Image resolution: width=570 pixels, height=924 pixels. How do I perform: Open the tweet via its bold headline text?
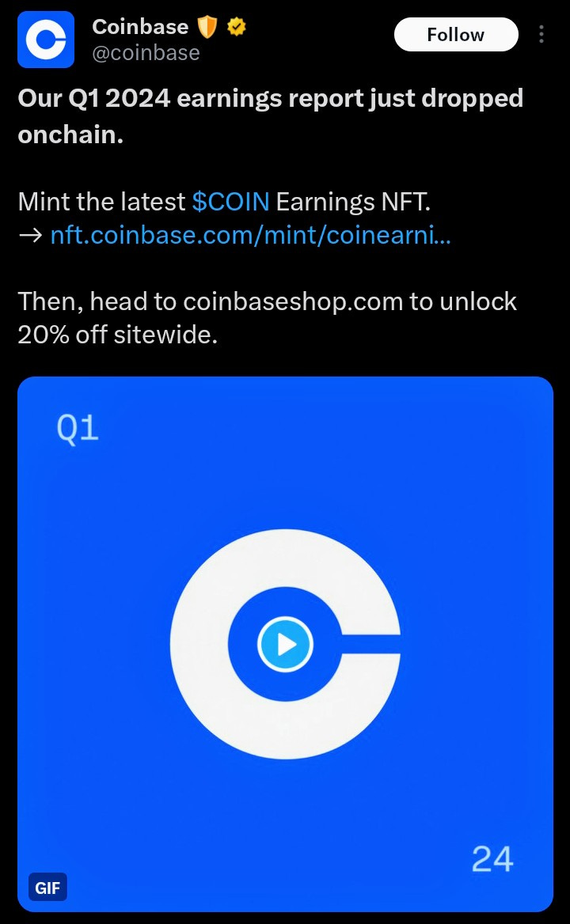click(271, 116)
